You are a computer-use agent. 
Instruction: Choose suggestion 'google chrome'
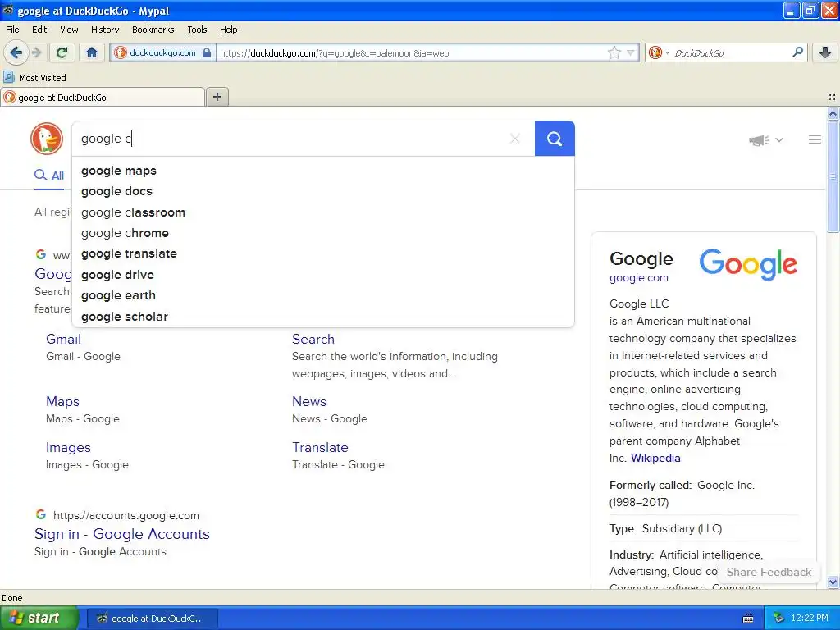323,233
